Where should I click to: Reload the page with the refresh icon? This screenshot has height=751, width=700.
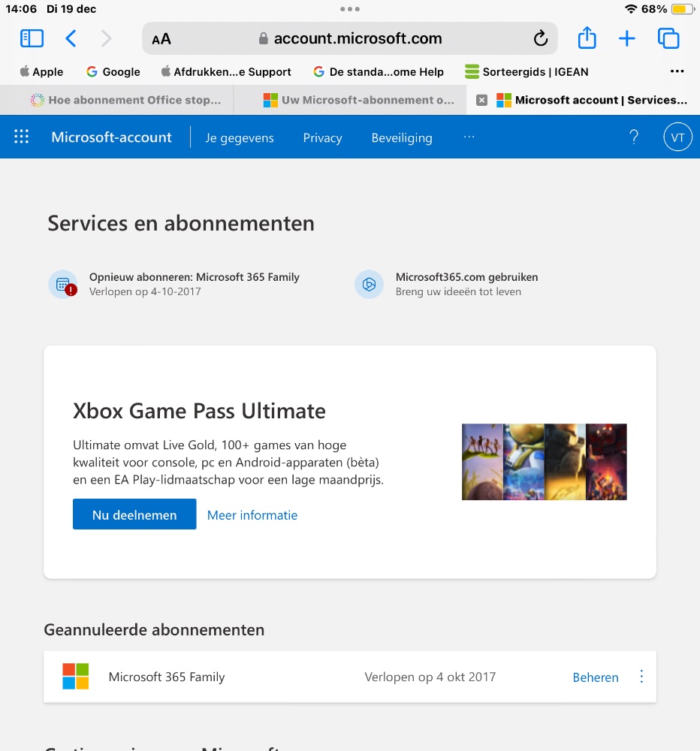pyautogui.click(x=540, y=38)
